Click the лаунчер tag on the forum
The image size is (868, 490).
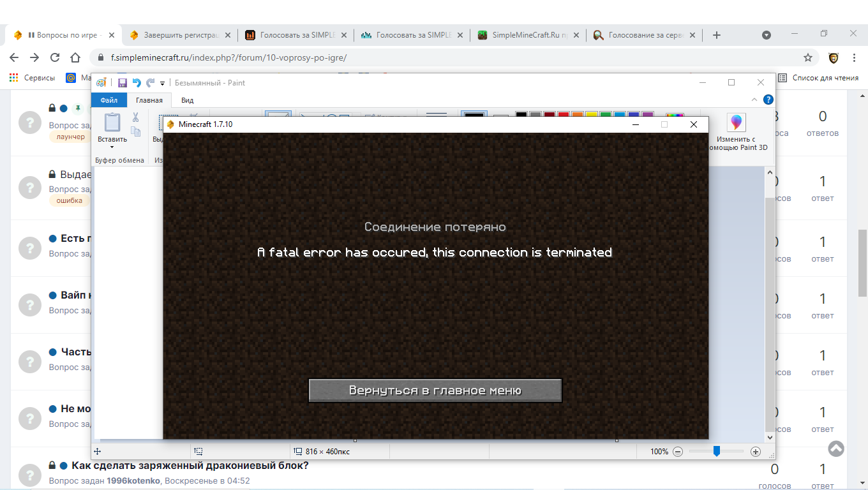[70, 137]
